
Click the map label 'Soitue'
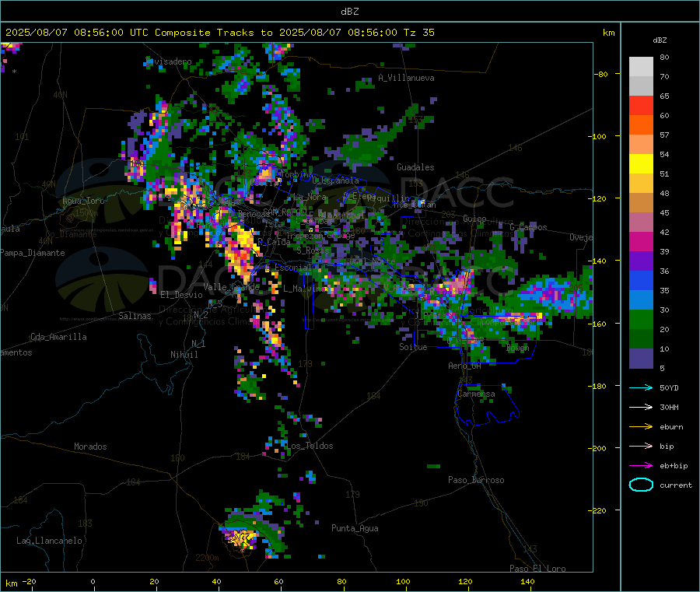[413, 347]
